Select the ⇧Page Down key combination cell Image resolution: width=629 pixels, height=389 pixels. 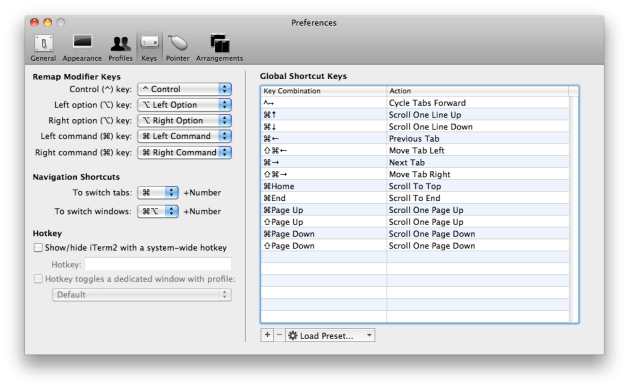(324, 246)
